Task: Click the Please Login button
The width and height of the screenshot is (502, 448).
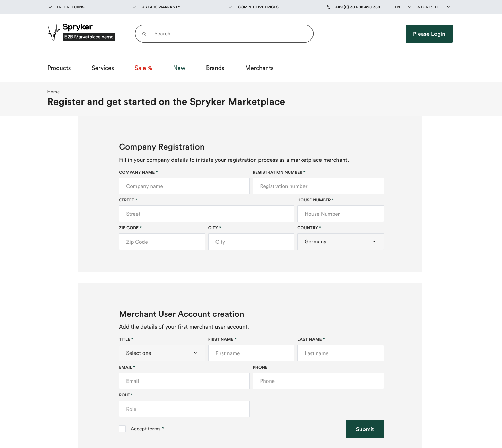Action: pyautogui.click(x=429, y=34)
